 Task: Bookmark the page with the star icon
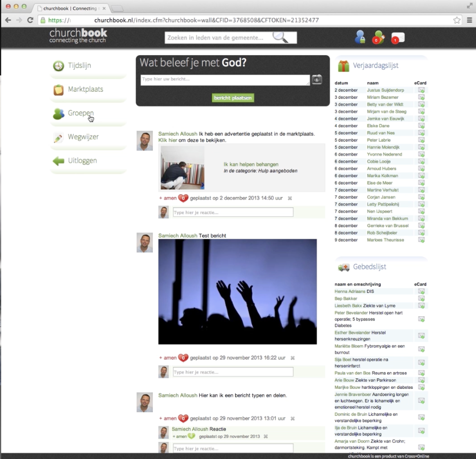click(456, 20)
